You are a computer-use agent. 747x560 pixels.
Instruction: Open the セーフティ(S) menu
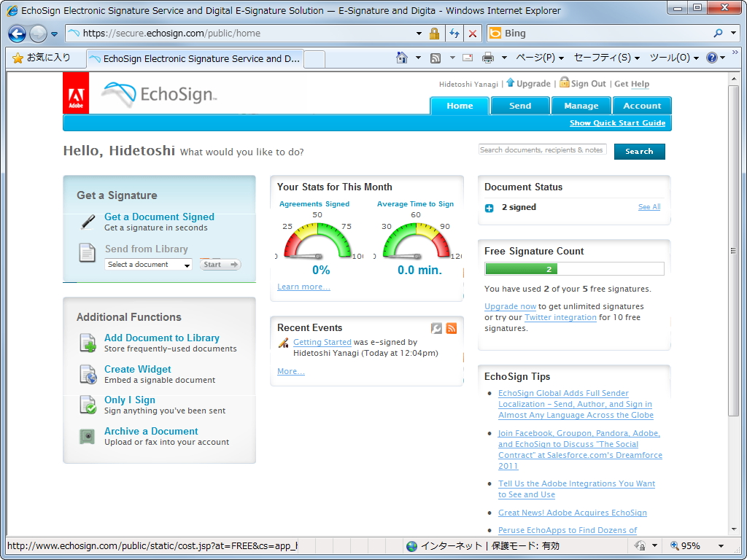point(606,58)
